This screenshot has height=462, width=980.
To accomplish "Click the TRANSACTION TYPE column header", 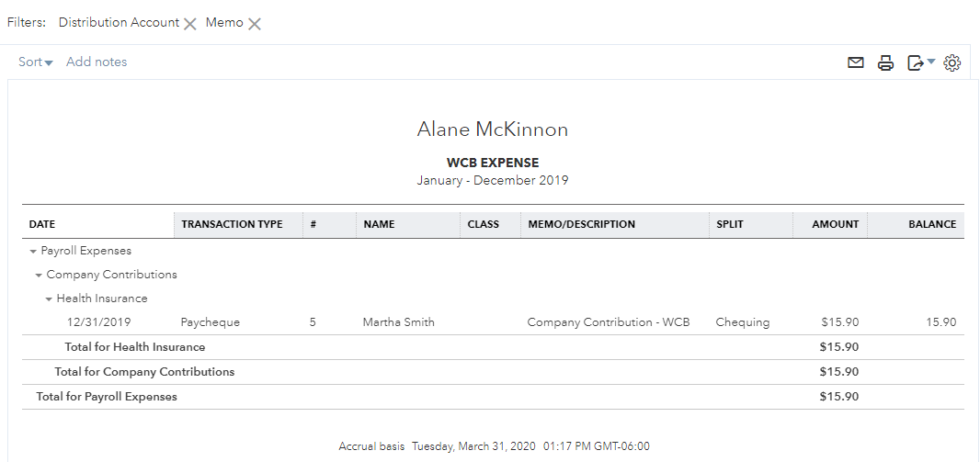I will (x=232, y=224).
